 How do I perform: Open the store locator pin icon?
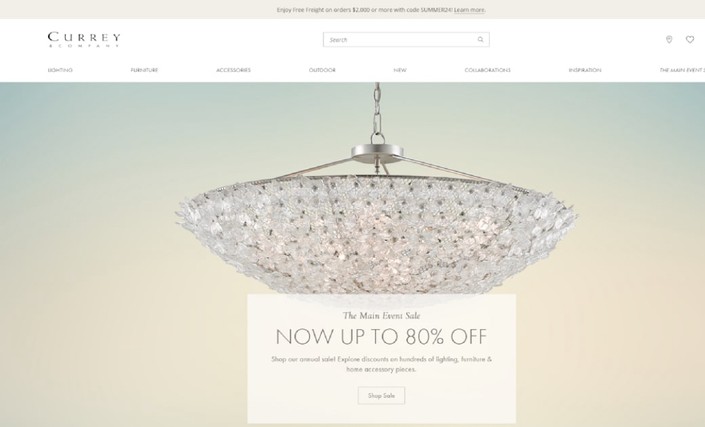[669, 40]
